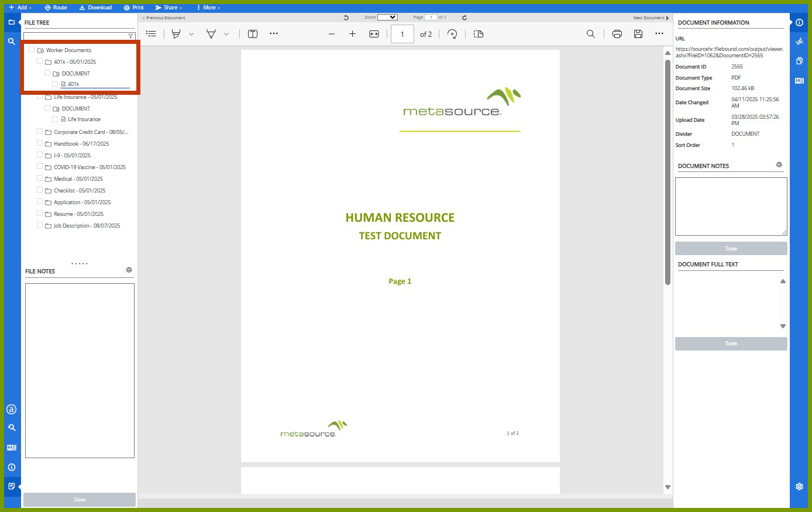Save the Document Notes
Image resolution: width=812 pixels, height=512 pixels.
click(x=731, y=249)
